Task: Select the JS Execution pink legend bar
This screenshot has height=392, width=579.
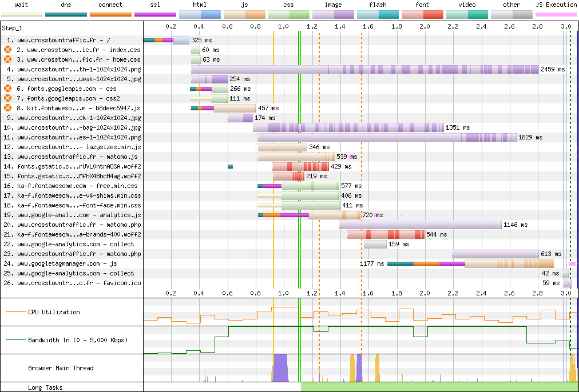Action: (x=556, y=15)
